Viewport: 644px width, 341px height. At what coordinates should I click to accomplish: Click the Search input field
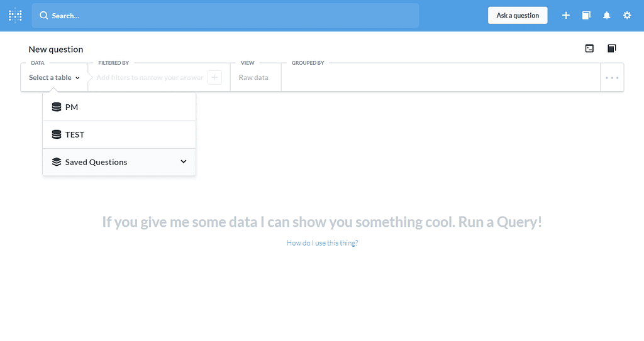point(225,16)
